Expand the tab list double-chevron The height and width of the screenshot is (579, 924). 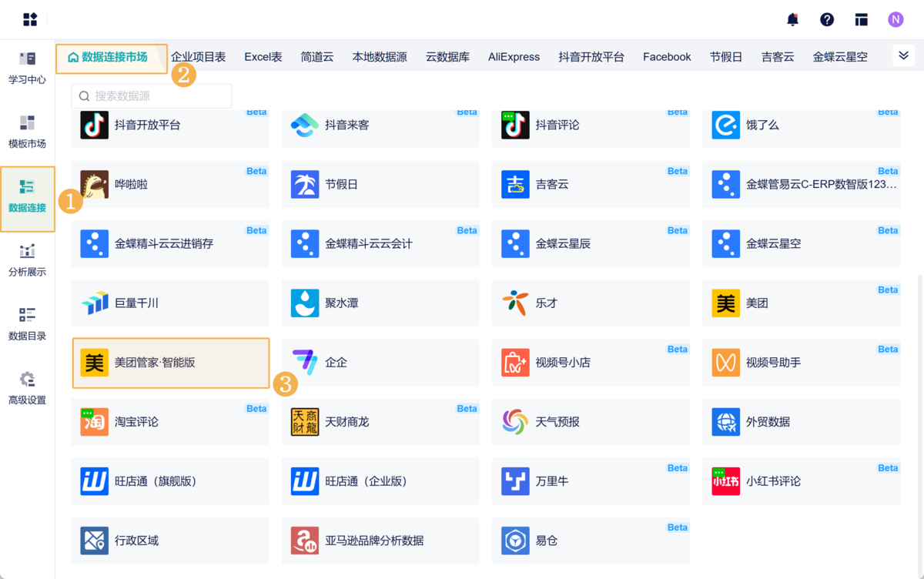pyautogui.click(x=903, y=55)
